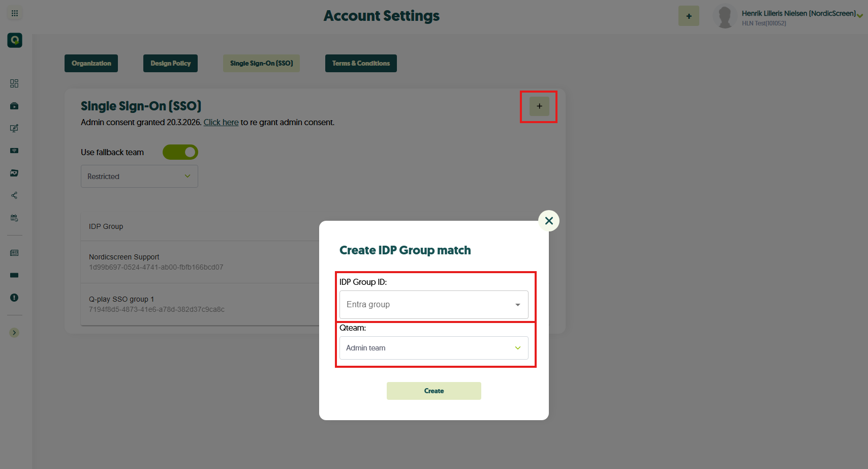Expand the sidebar with arrow button
Image resolution: width=868 pixels, height=469 pixels.
click(14, 333)
